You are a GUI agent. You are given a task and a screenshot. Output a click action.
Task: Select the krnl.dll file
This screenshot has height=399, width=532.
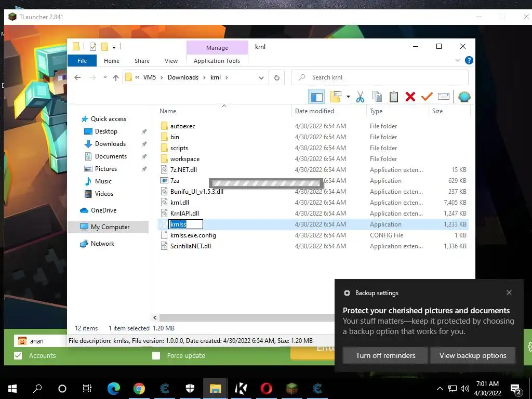click(x=179, y=203)
